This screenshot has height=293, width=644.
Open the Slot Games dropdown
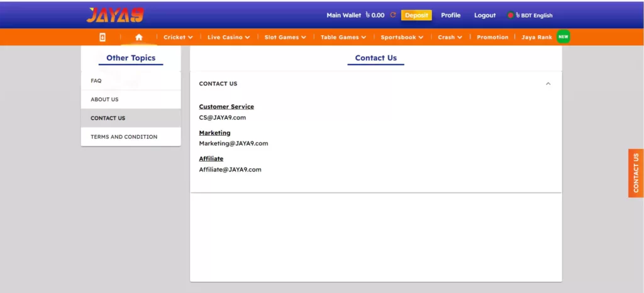point(286,37)
